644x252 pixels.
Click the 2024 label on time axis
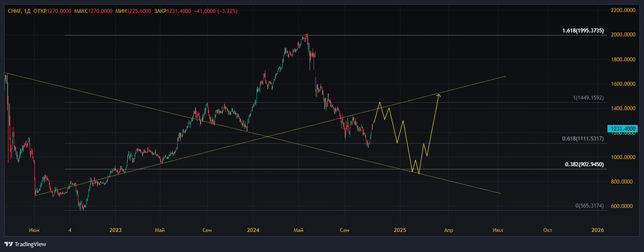tap(253, 230)
